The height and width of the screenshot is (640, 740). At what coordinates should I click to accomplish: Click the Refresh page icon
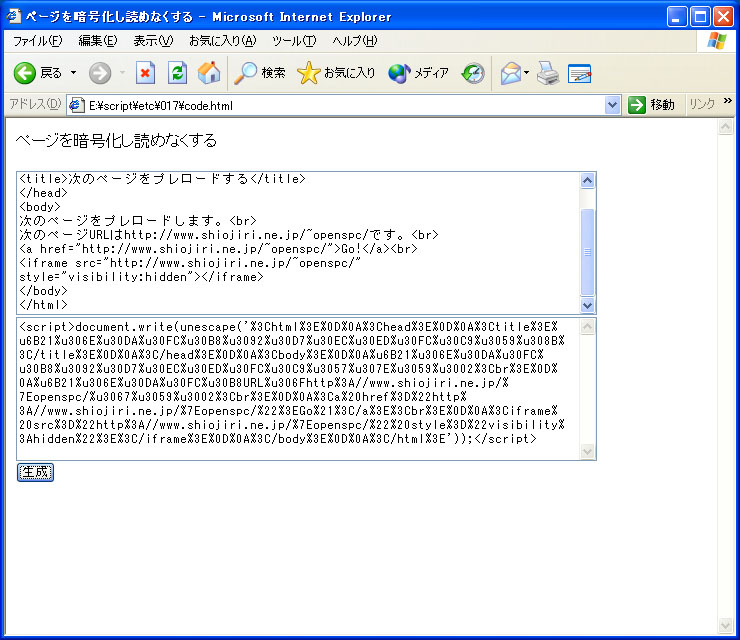(x=177, y=73)
